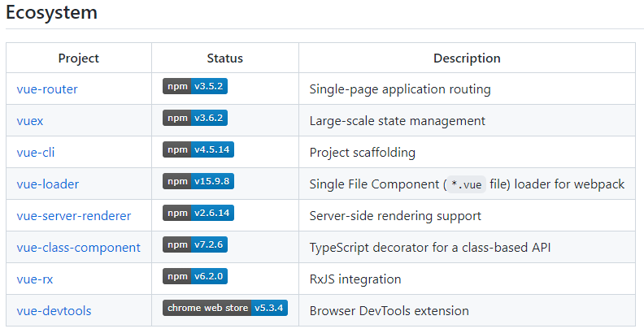Open the vue-devtools link

54,311
